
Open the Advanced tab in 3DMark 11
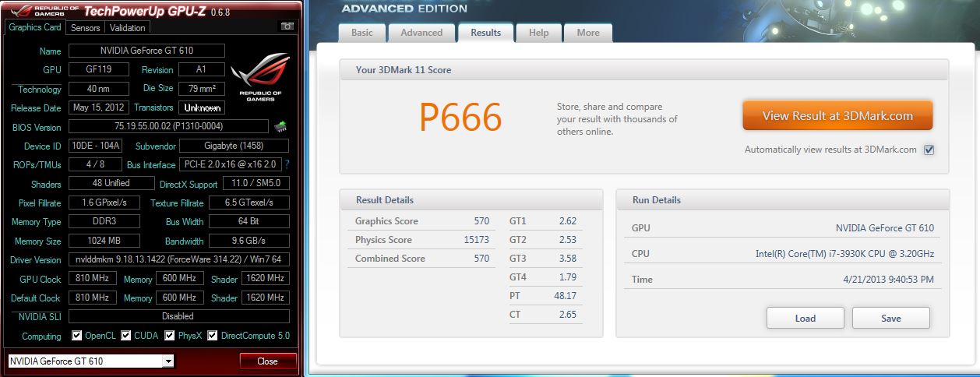click(x=421, y=33)
